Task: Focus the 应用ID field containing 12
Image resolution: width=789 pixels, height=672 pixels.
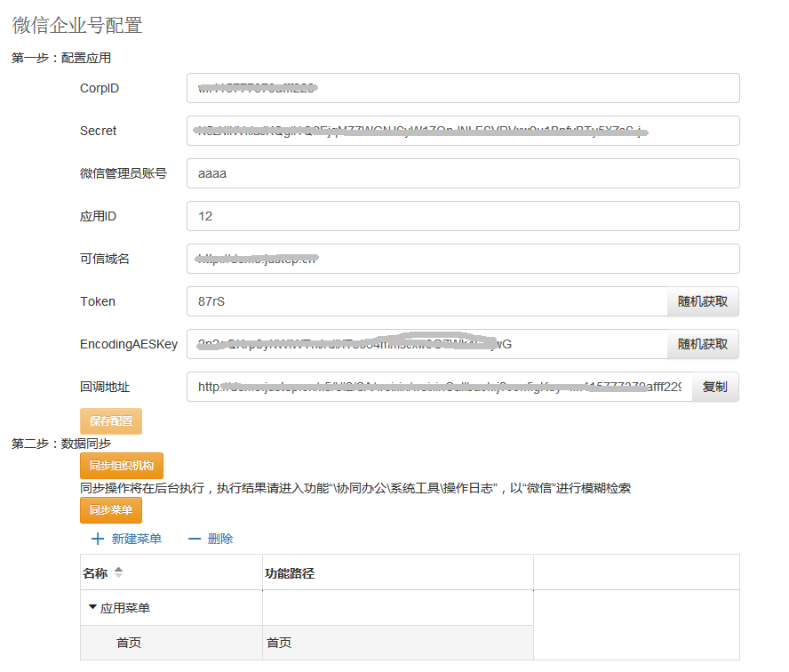Action: pos(463,216)
